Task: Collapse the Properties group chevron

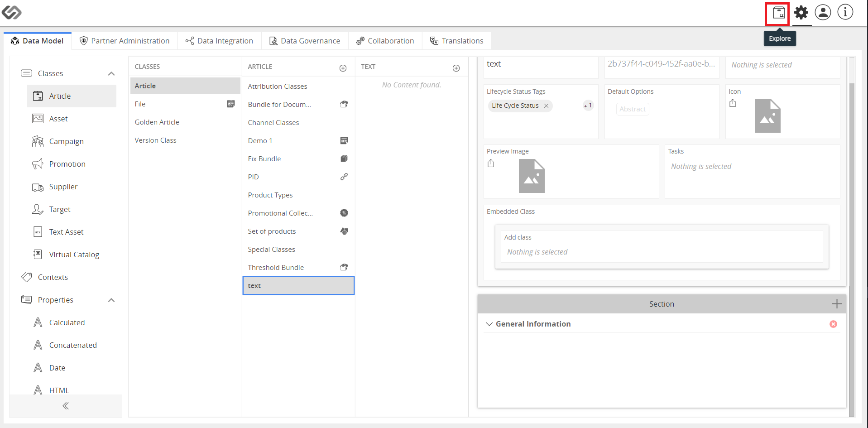Action: [x=111, y=300]
